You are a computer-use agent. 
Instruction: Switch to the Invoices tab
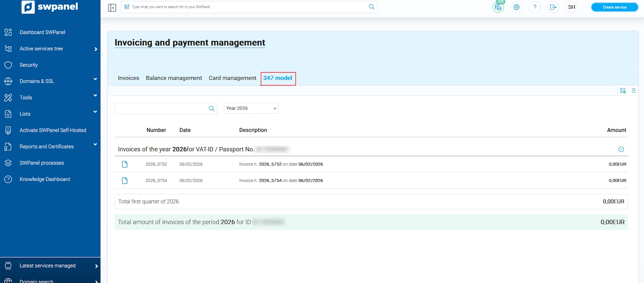click(128, 78)
